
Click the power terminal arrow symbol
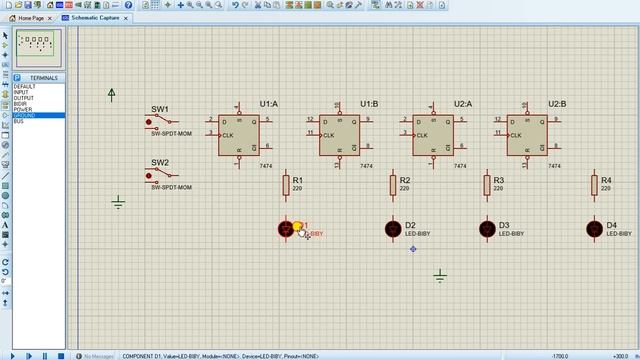point(111,95)
